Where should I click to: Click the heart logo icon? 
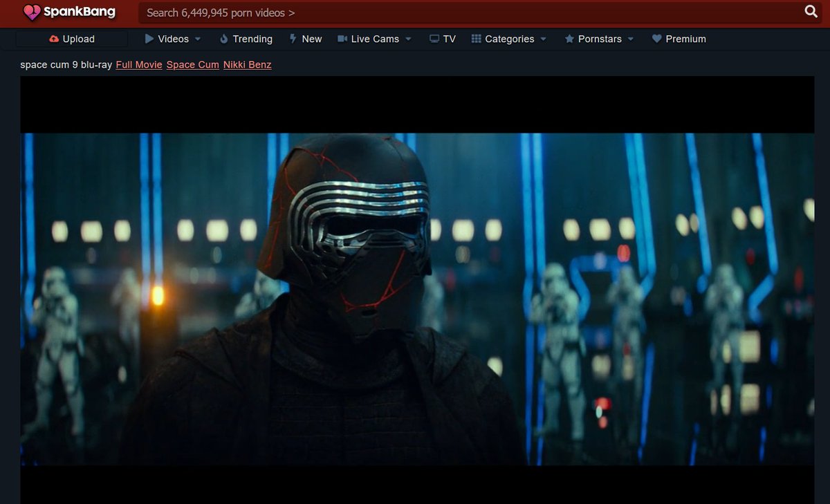point(33,12)
